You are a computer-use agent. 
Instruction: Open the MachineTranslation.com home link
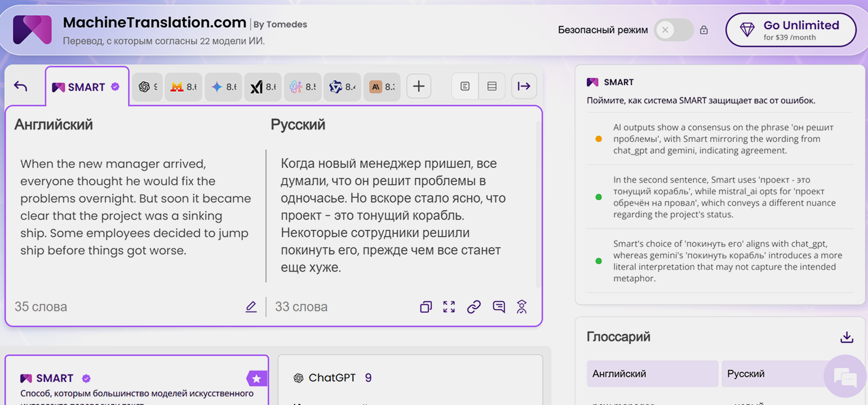click(154, 23)
